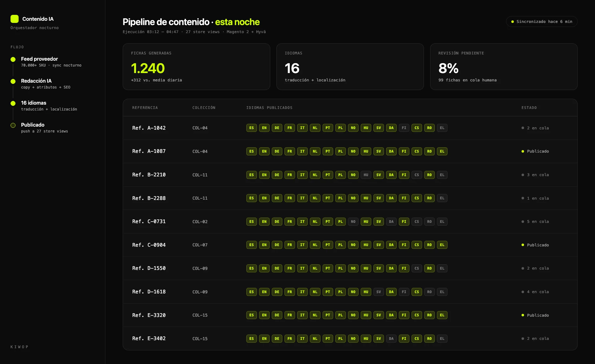Click the Publicado status of row A-1087
Screen dimensions: 595x364
pyautogui.click(x=535, y=151)
